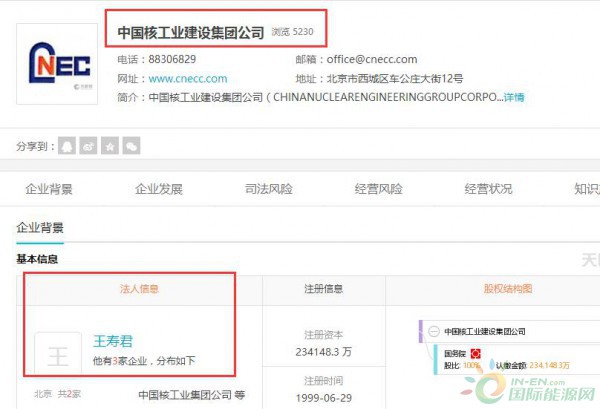600x409 pixels.
Task: Share to WeChat icon
Action: click(131, 146)
